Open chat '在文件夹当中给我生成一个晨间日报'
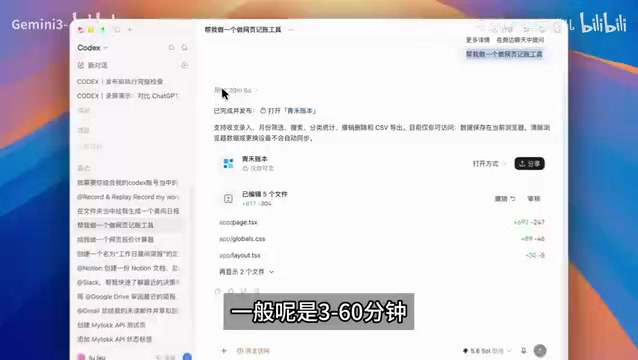This screenshot has width=638, height=360. (x=128, y=211)
